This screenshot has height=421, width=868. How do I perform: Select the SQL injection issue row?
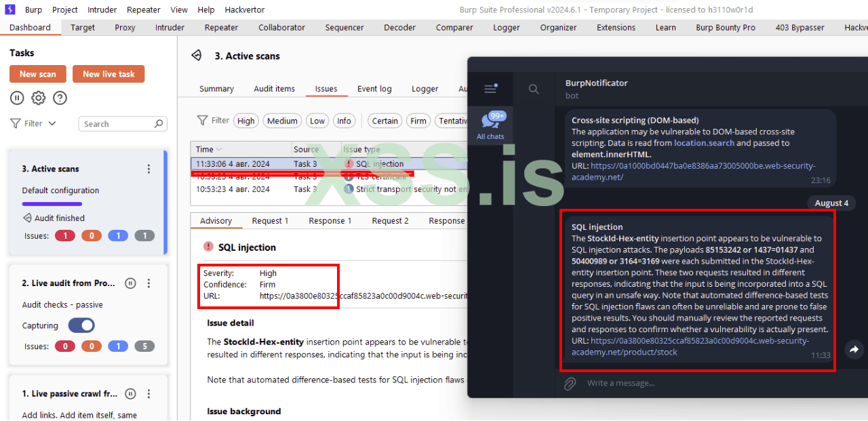[x=329, y=163]
